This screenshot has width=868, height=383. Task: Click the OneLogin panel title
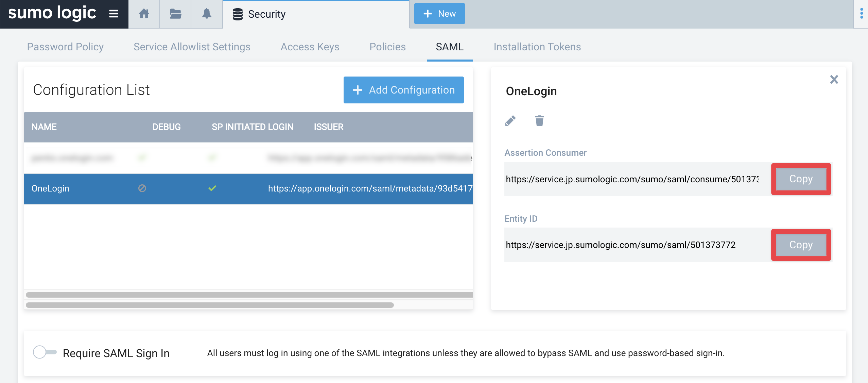tap(531, 91)
